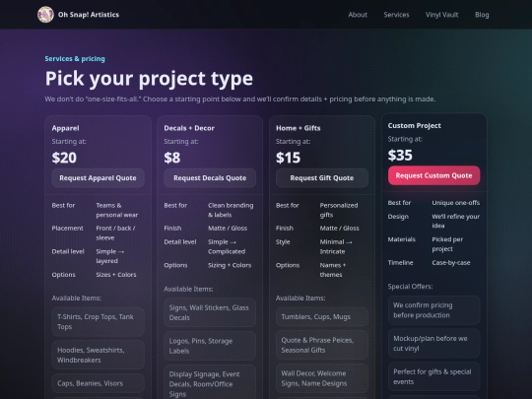
Task: Open the Services menu item
Action: [x=396, y=15]
